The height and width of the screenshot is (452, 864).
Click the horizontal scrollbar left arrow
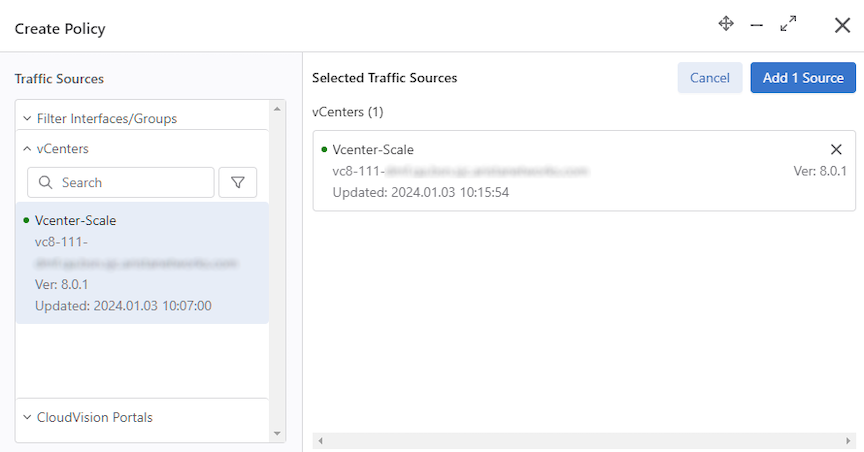coord(320,441)
